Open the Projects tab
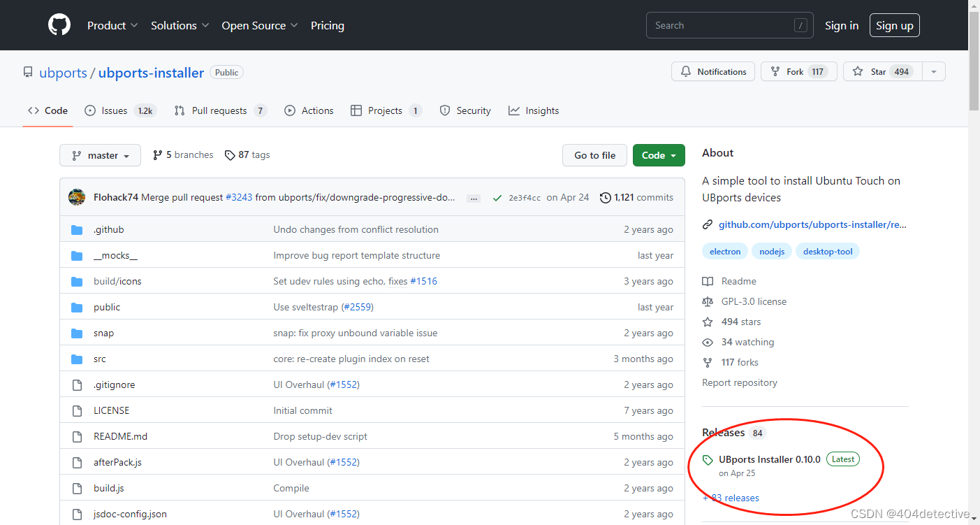This screenshot has width=980, height=525. pos(386,110)
